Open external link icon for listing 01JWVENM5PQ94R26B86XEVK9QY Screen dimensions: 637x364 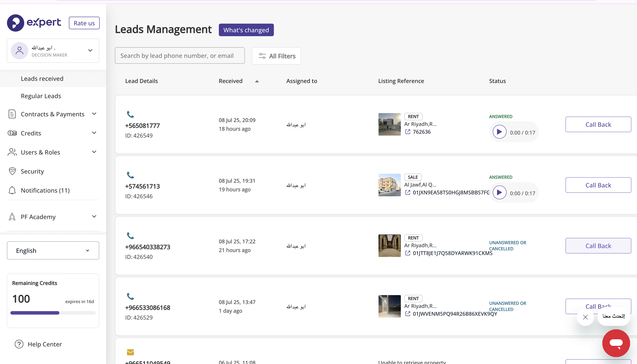tap(408, 314)
